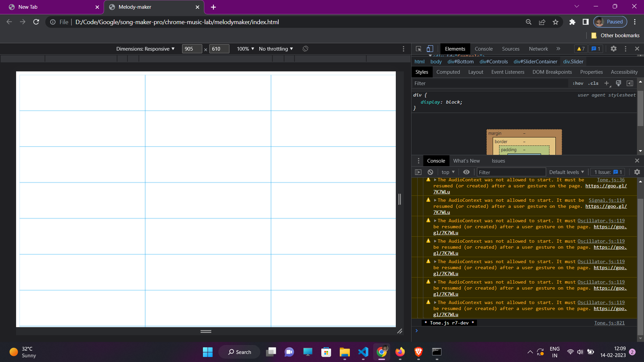Switch to the Network tab

tap(538, 49)
